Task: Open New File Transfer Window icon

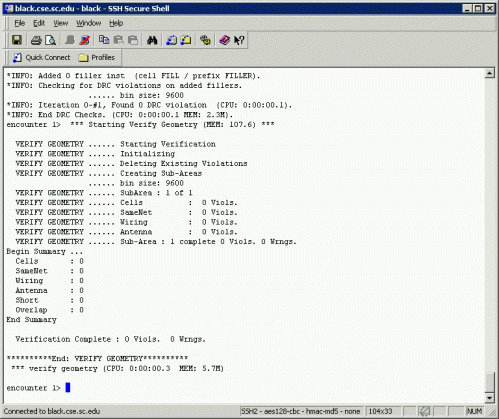Action: [x=186, y=40]
